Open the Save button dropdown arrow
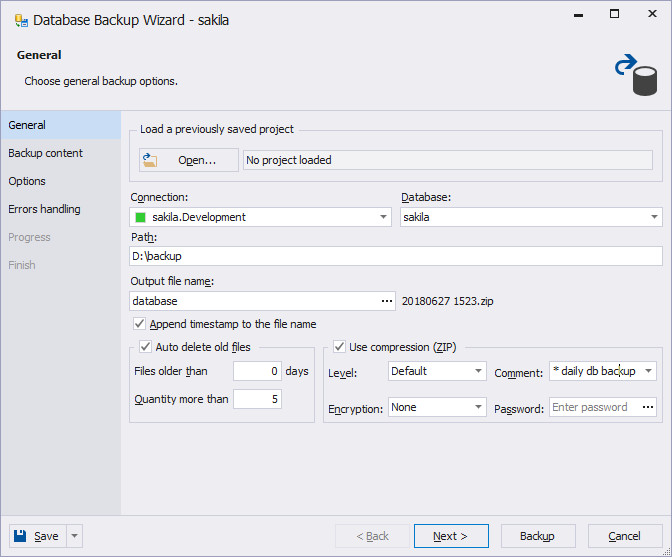 pos(74,536)
